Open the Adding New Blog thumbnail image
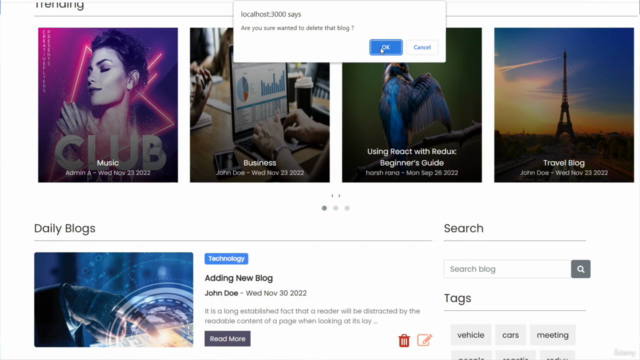Image resolution: width=640 pixels, height=360 pixels. 113,300
